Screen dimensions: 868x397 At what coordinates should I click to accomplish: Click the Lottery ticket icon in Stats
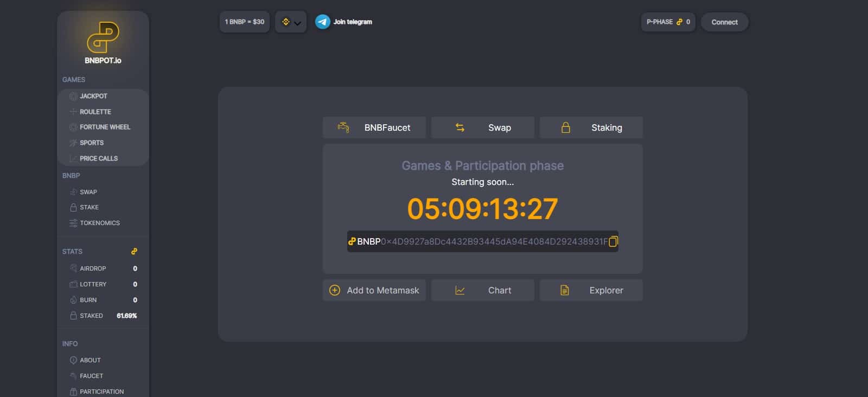[73, 284]
